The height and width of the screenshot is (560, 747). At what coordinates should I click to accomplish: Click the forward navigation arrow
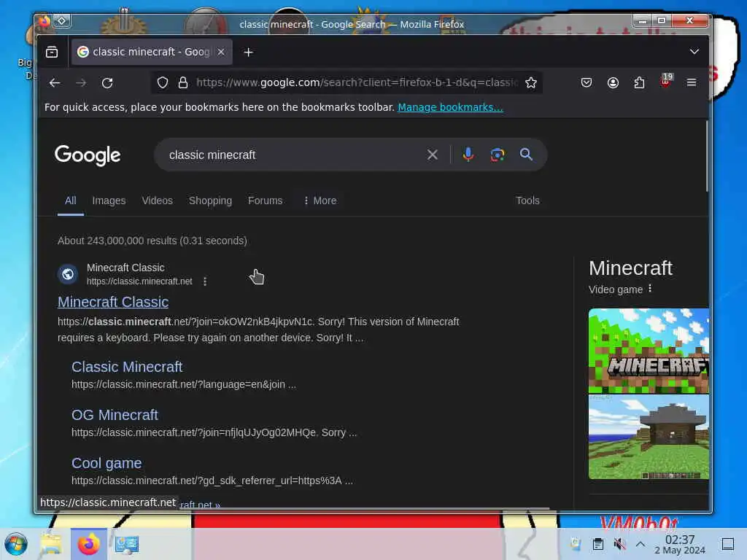(81, 83)
